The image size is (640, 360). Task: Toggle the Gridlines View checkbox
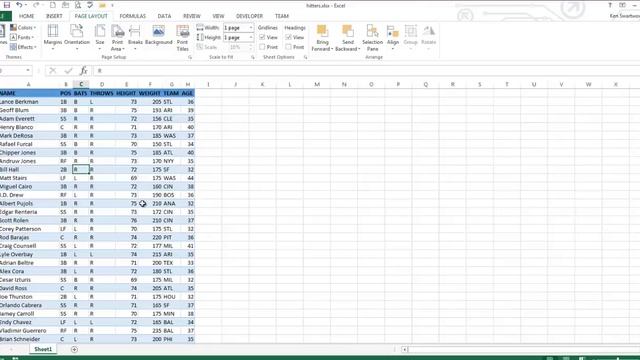[x=262, y=37]
